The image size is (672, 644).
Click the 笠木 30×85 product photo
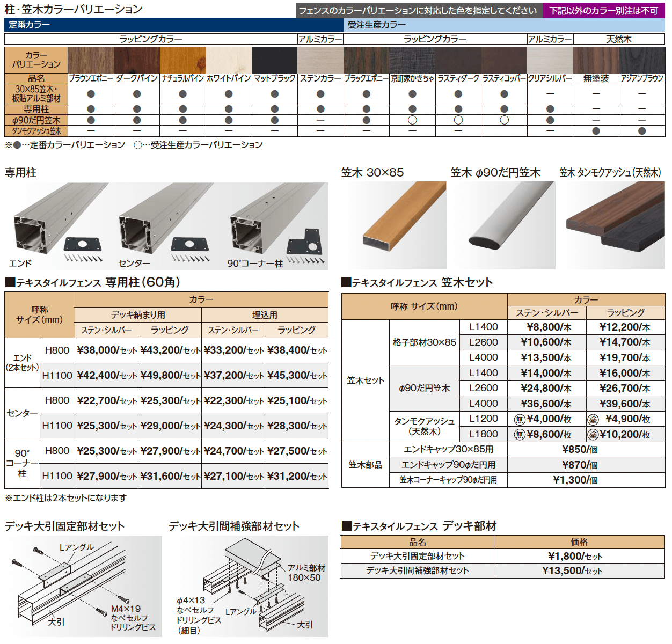(393, 225)
